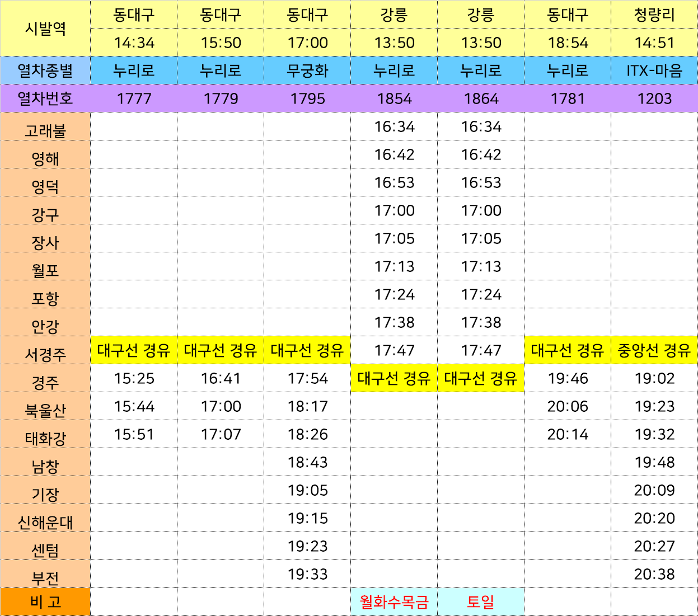Select the 20:38 부전 time
This screenshot has width=698, height=616.
coord(654,574)
